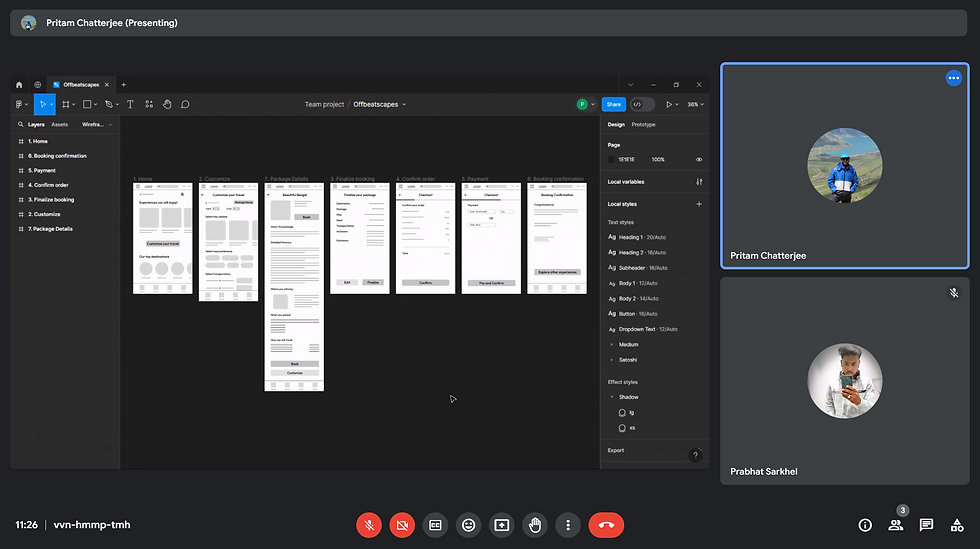Add a new local style
Viewport: 980px width, 549px height.
[x=699, y=204]
